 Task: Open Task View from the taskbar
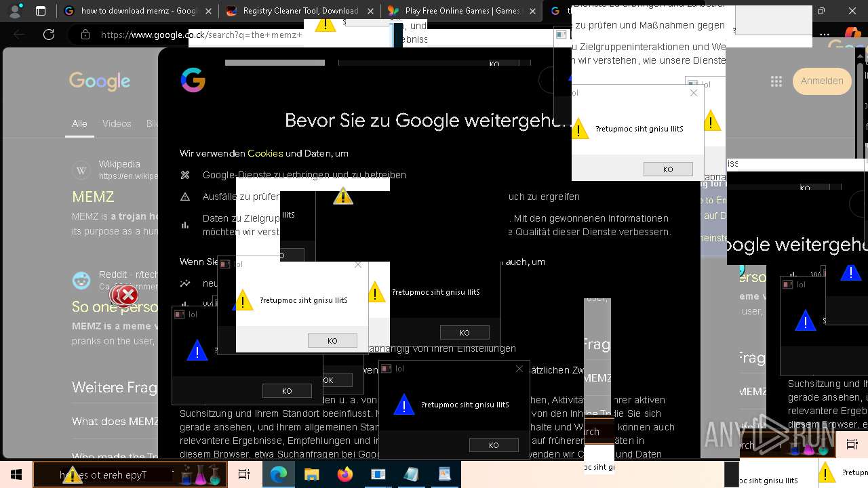click(244, 474)
